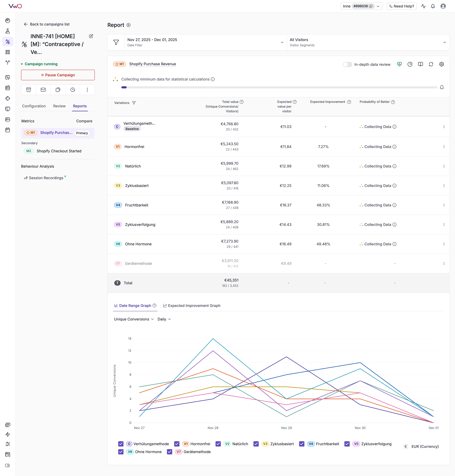Click the email report envelope icon
Viewport: 455px width, 476px height.
pyautogui.click(x=43, y=90)
